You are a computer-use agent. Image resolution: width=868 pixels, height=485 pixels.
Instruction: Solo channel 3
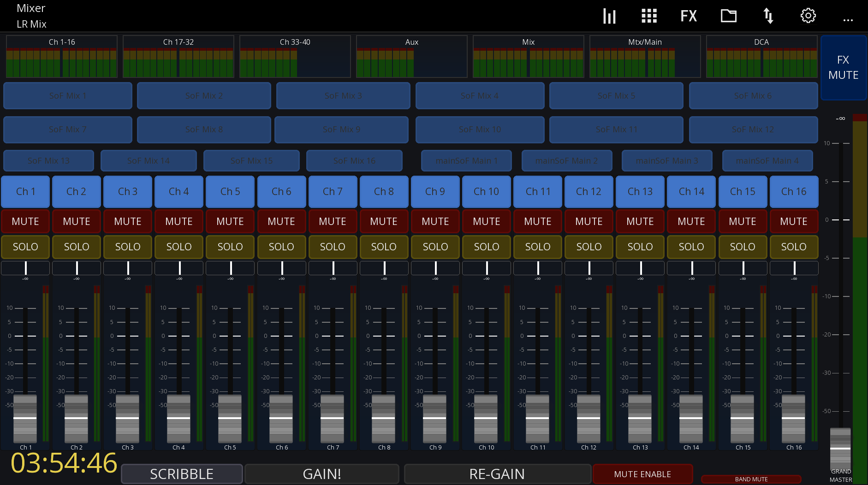click(x=128, y=247)
